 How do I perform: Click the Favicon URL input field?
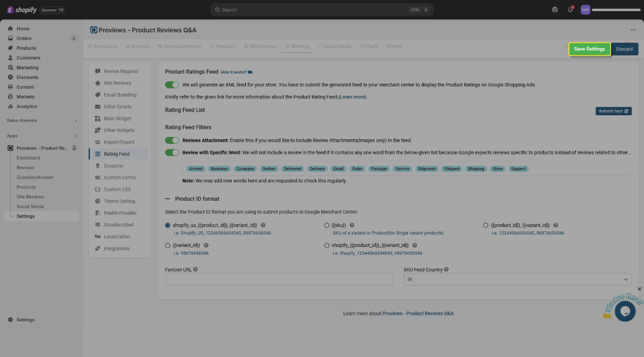pos(279,279)
